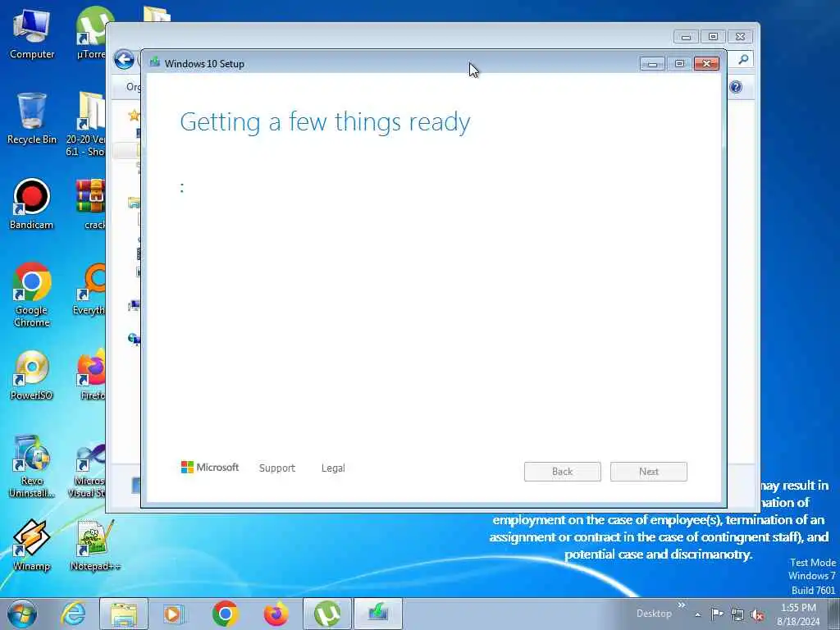Close the Windows 10 Setup window
Screen dimensions: 840x630
tap(706, 64)
